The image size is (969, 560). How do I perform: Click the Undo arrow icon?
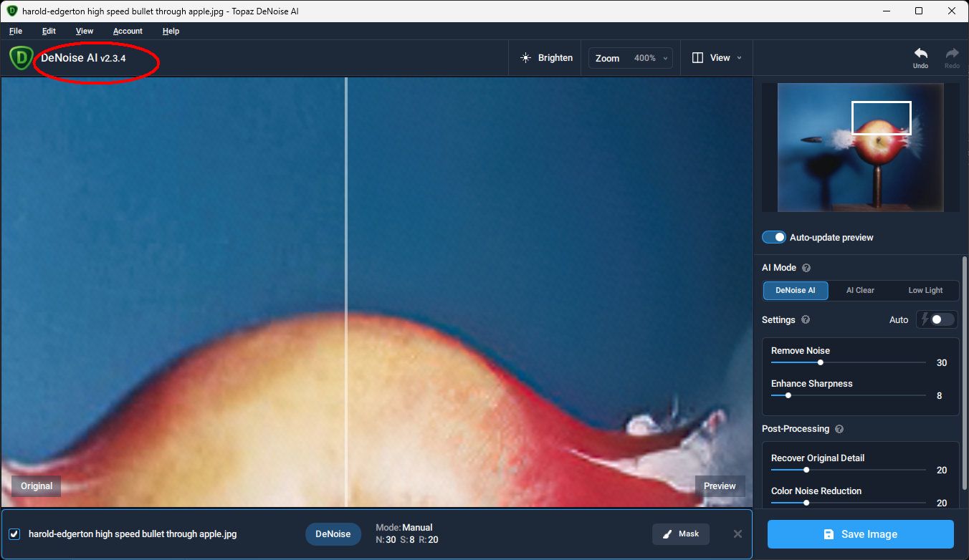[920, 54]
